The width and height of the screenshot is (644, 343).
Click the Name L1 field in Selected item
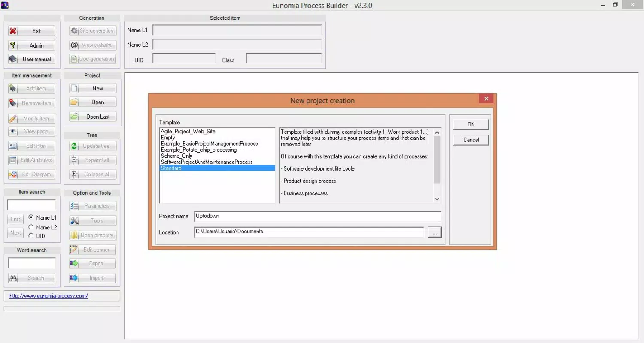(x=237, y=30)
